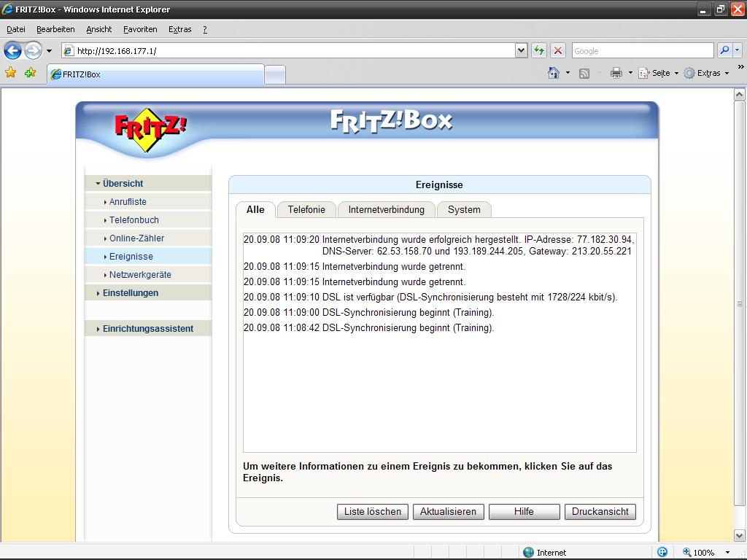Viewport: 747px width, 560px height.
Task: Click the FRITZ! diamond logo
Action: pos(150,130)
